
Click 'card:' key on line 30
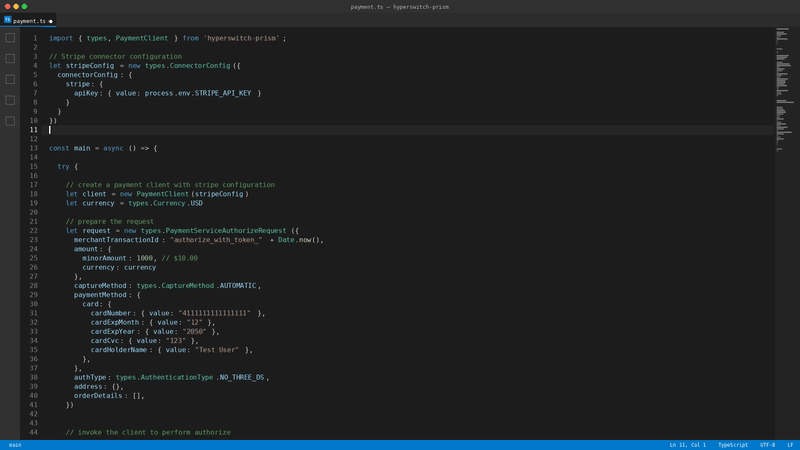click(x=91, y=305)
